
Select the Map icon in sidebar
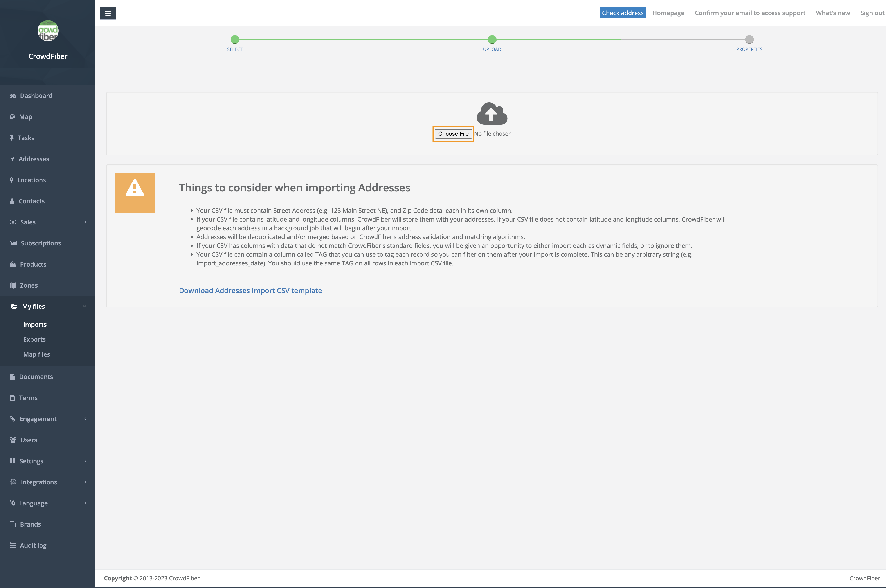pos(12,117)
